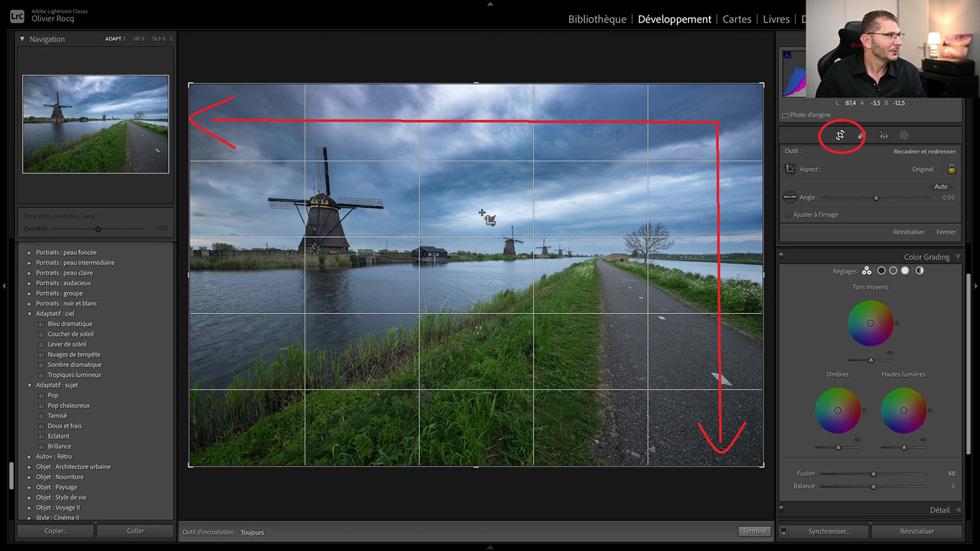The image size is (980, 551).
Task: Select the straighten level tool beside Angle
Action: 790,198
